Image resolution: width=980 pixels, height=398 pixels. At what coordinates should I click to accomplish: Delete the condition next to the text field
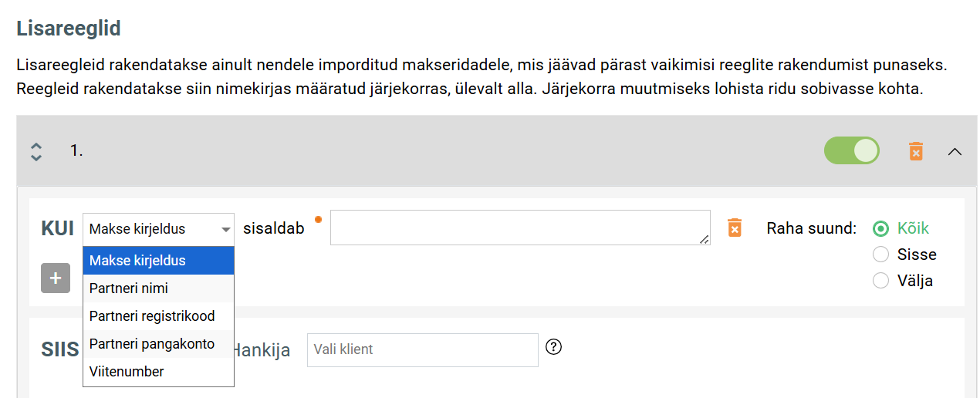(735, 228)
